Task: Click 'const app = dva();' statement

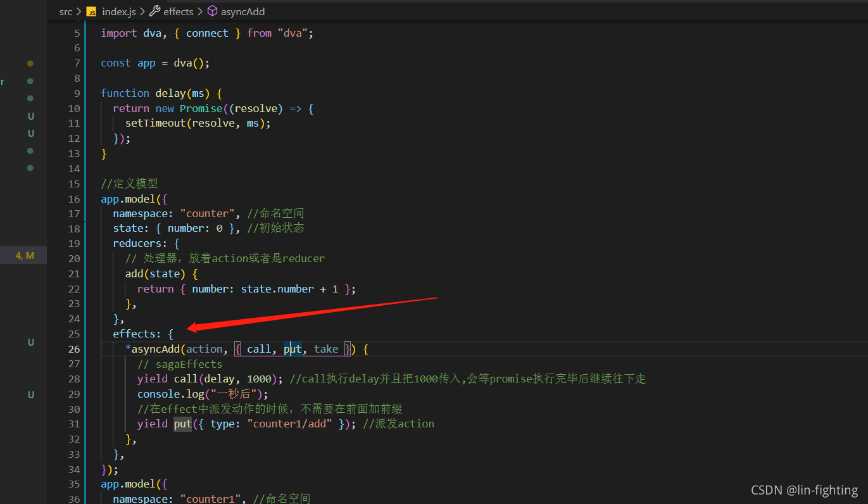Action: 155,63
